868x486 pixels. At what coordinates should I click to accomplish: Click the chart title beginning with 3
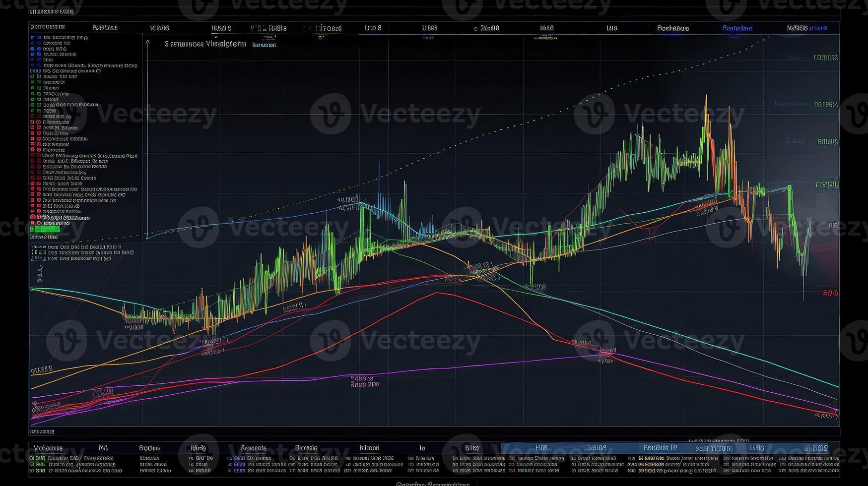(205, 44)
